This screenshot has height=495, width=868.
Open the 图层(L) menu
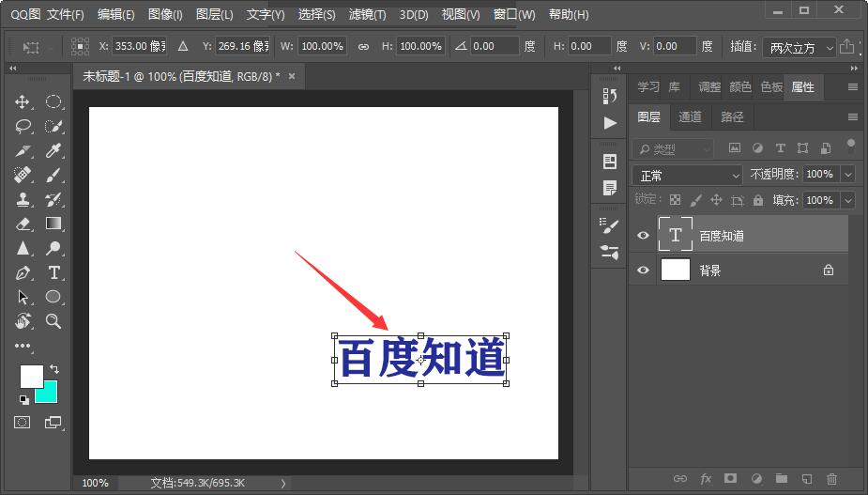click(x=215, y=14)
